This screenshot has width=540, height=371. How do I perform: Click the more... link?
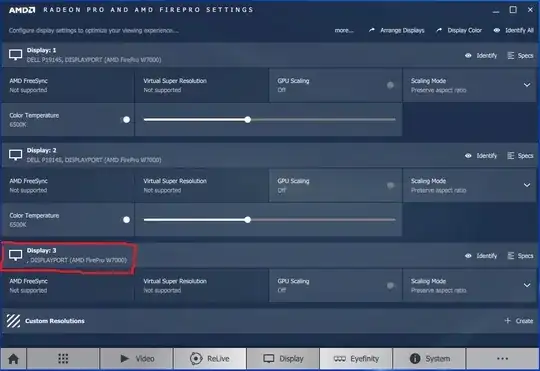tap(344, 31)
